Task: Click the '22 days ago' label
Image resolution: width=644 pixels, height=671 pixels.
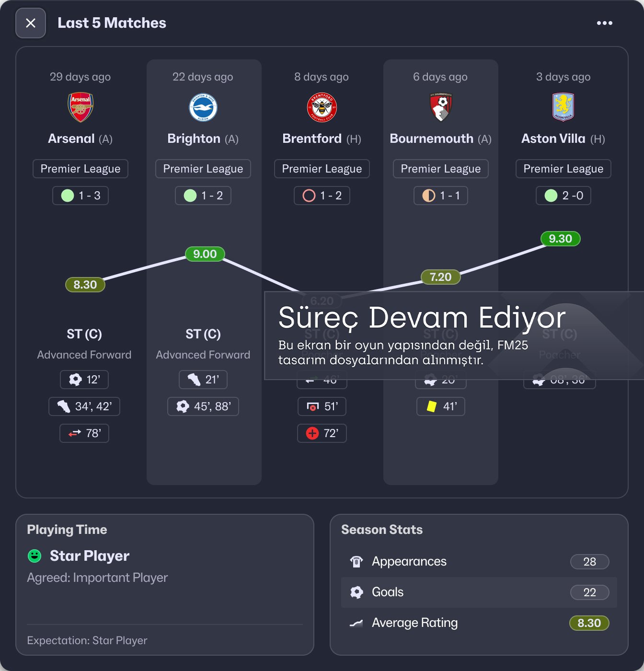Action: tap(203, 77)
